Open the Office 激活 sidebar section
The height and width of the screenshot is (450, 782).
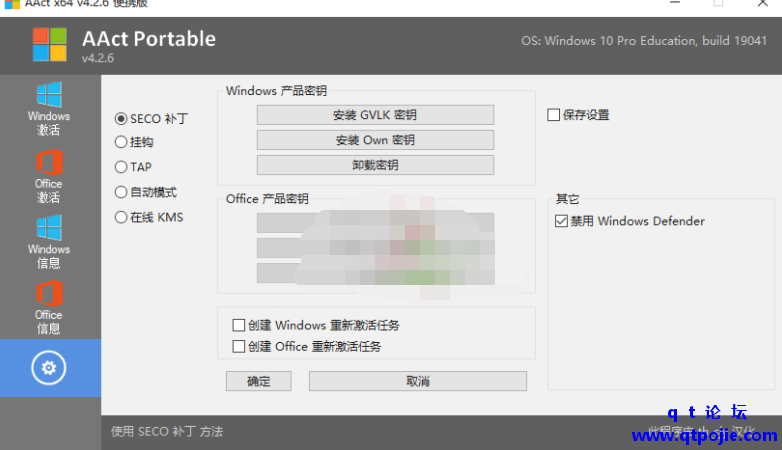pos(49,176)
